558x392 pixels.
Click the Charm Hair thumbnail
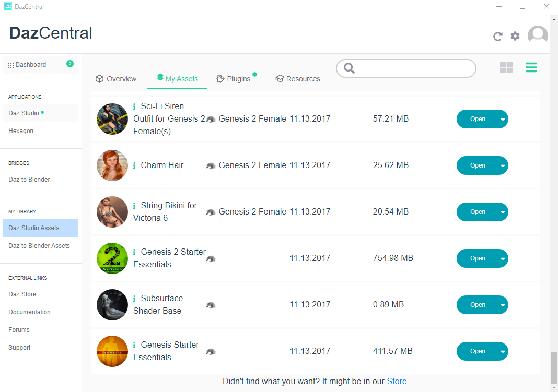tap(112, 165)
